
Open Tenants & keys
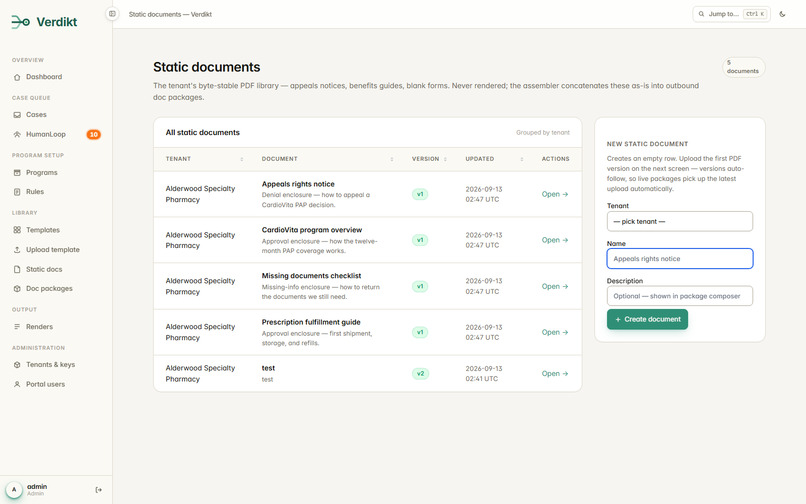coord(50,365)
